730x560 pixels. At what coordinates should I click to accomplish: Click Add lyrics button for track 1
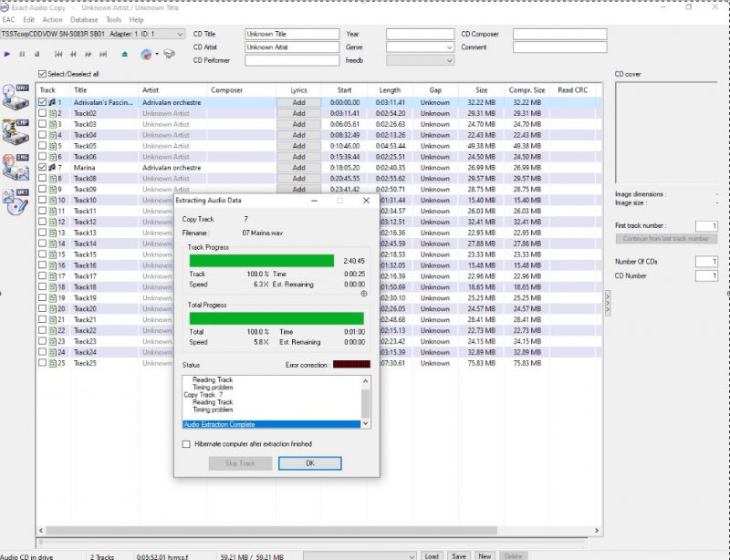(x=298, y=102)
